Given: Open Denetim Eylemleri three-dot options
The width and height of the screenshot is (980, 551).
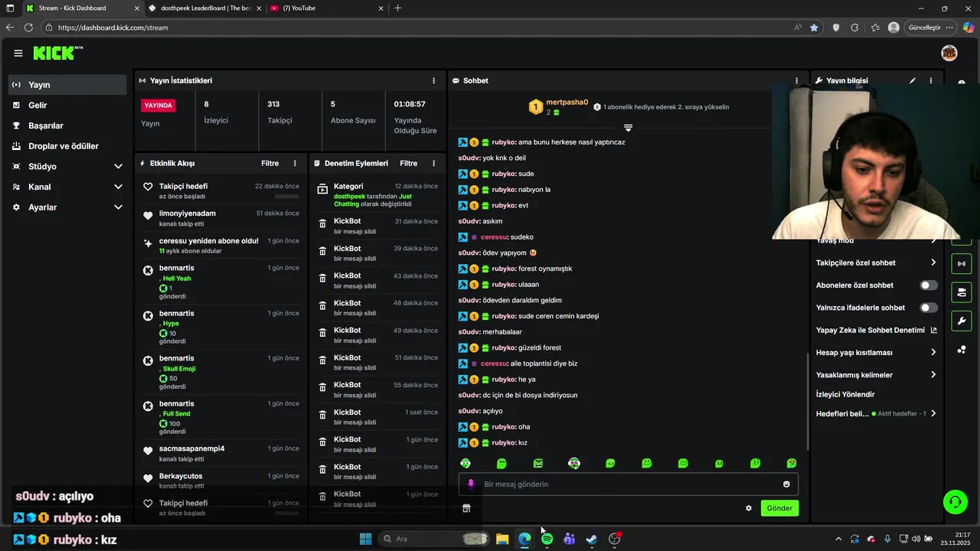Looking at the screenshot, I should click(x=433, y=163).
